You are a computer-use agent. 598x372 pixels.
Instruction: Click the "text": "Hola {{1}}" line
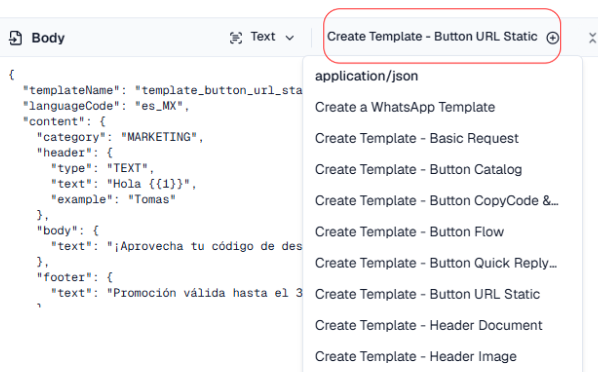click(124, 184)
